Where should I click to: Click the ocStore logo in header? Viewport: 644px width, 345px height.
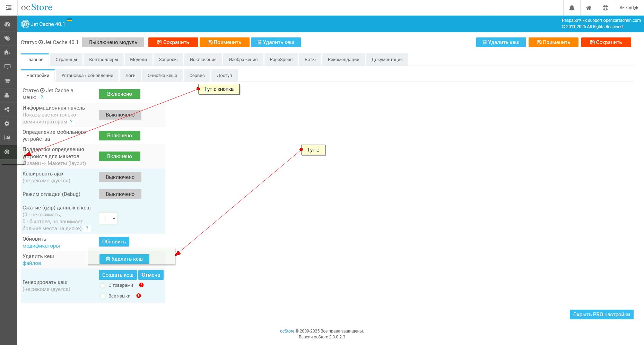[37, 7]
